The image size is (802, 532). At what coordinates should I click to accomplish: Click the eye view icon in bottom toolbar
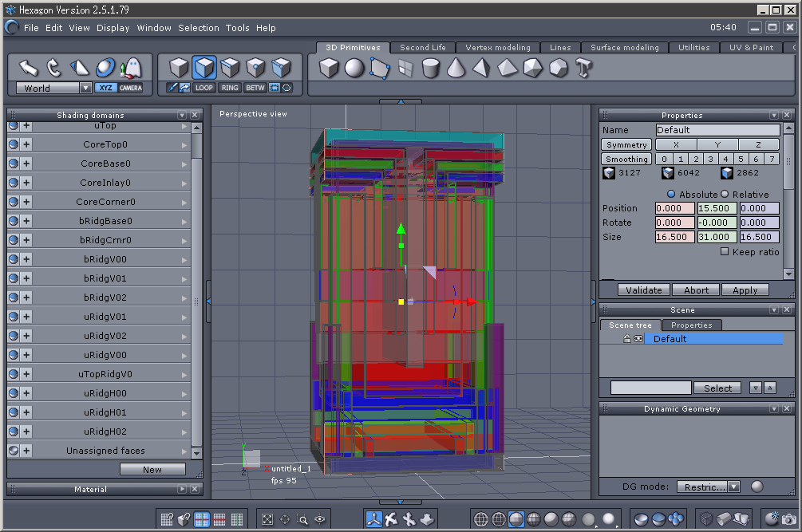pos(320,519)
